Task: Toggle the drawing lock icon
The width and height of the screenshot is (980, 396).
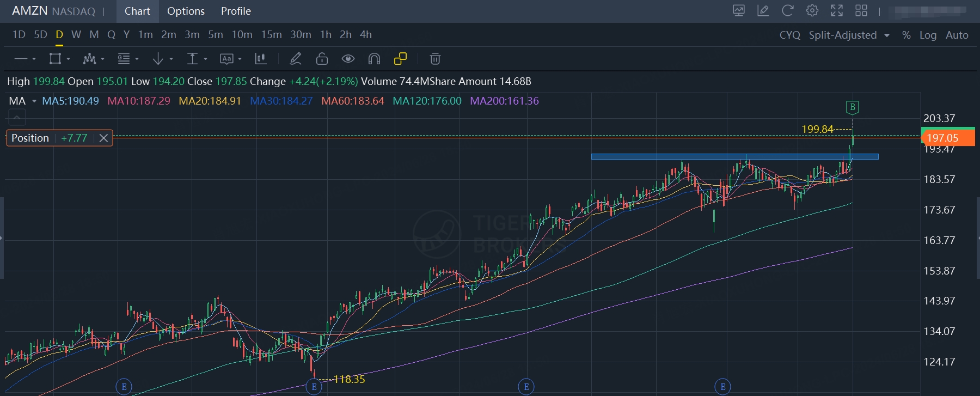Action: [322, 59]
